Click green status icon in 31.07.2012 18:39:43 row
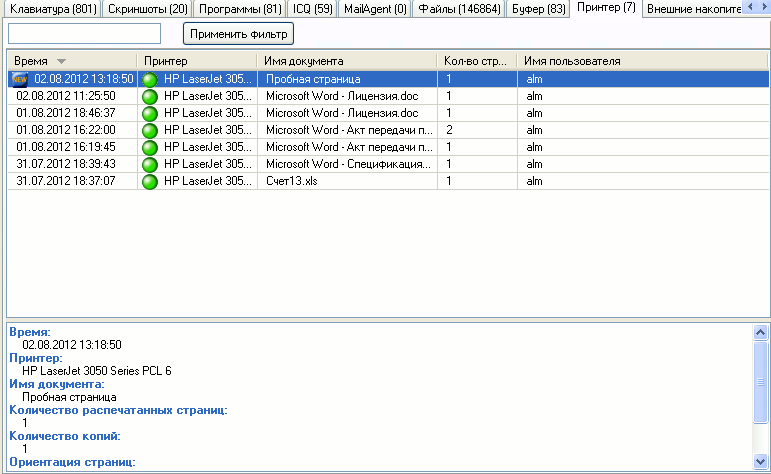 (150, 164)
